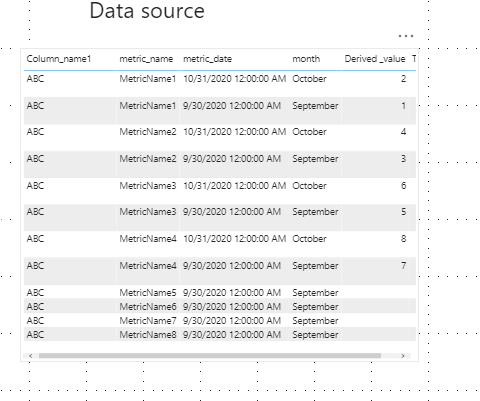Sort by metric_date column header
Image resolution: width=480 pixels, height=401 pixels.
point(207,59)
